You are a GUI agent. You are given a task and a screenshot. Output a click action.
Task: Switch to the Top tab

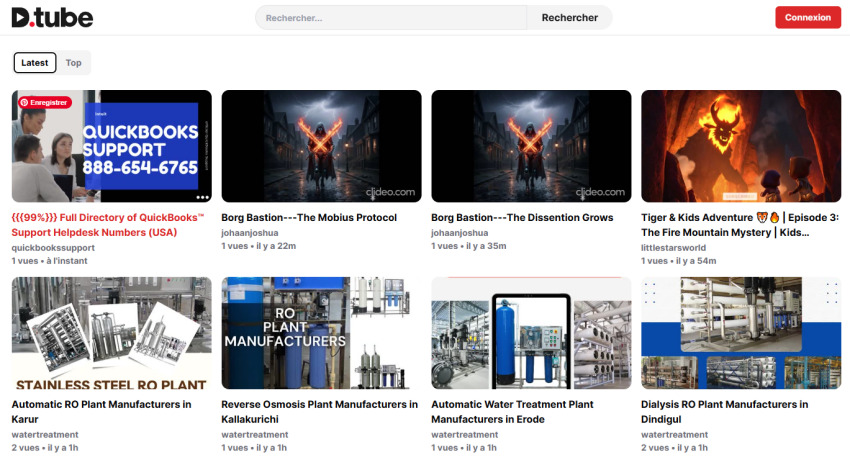(74, 63)
